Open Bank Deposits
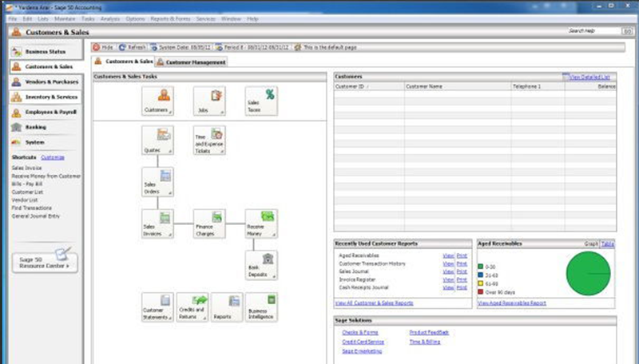The image size is (639, 364). pos(260,265)
